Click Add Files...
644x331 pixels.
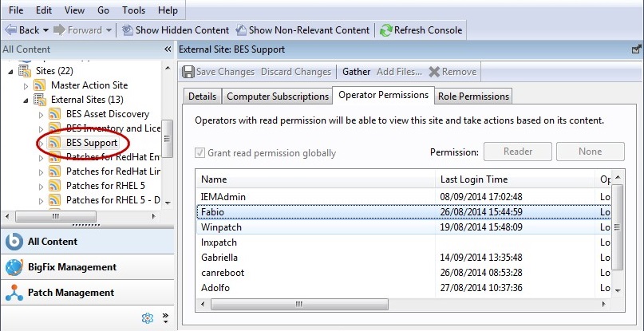(399, 72)
